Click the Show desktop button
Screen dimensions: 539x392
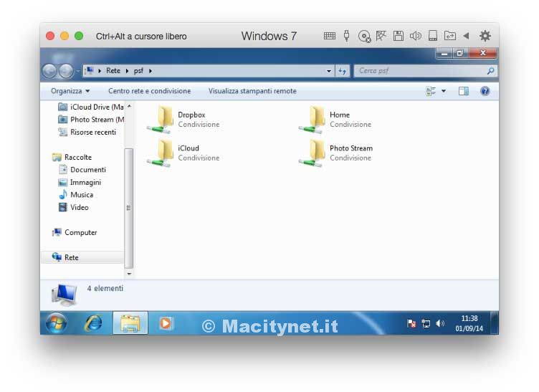pos(495,323)
